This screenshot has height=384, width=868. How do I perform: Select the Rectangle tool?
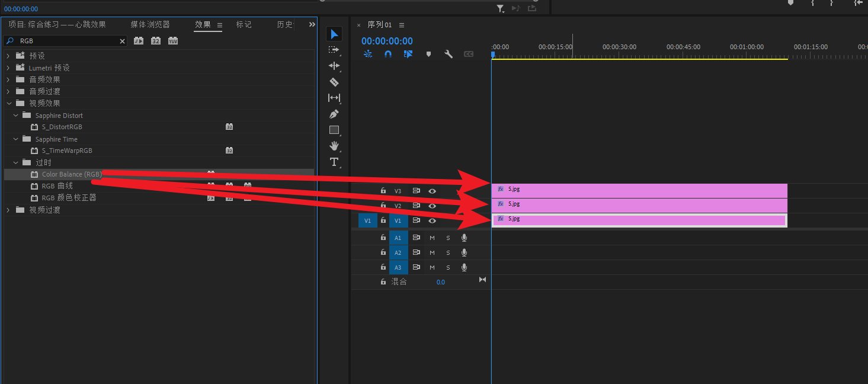click(334, 130)
